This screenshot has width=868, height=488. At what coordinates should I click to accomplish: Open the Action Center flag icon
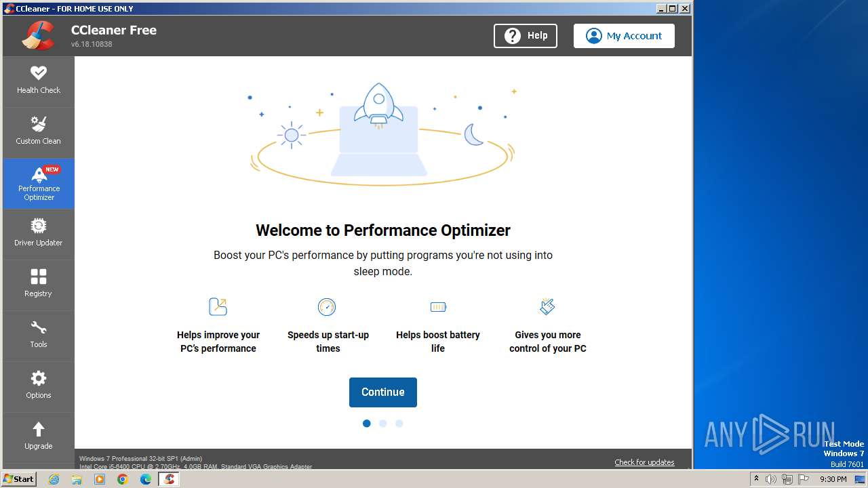click(804, 479)
